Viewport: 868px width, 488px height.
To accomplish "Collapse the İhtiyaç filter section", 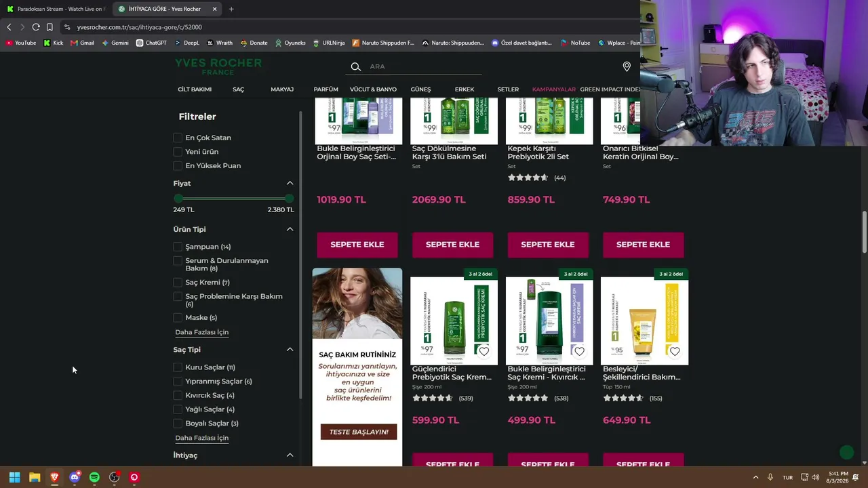I will pos(290,455).
